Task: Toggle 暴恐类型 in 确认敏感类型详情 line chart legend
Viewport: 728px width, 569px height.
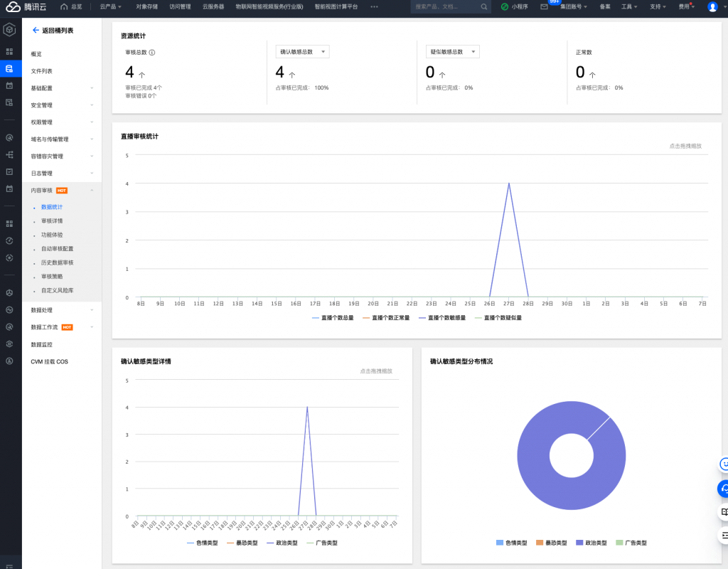Action: pyautogui.click(x=242, y=543)
